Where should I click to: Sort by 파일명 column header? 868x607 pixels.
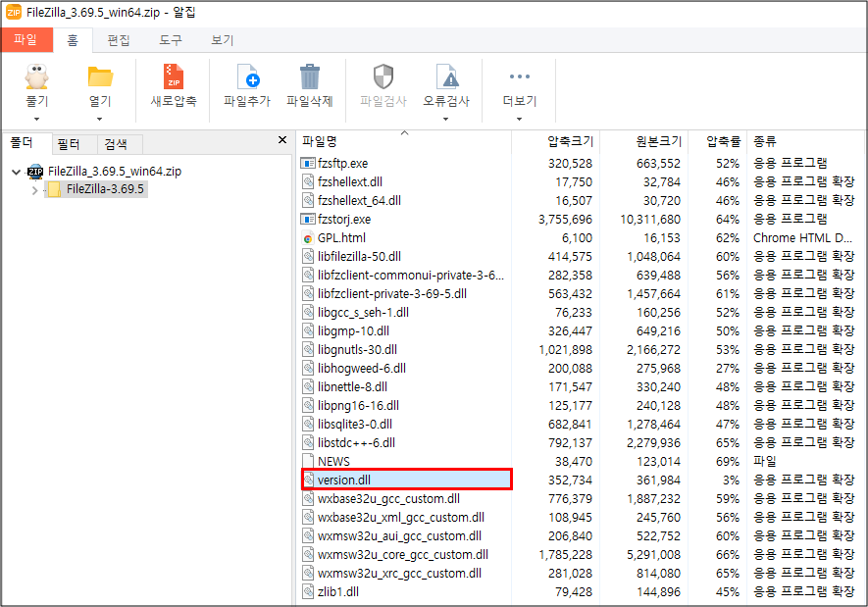coord(403,141)
